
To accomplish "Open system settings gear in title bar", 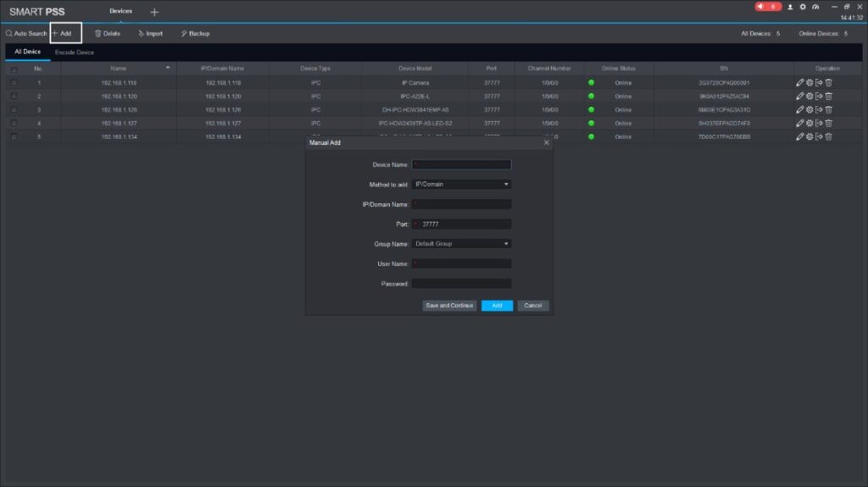I will coord(803,7).
